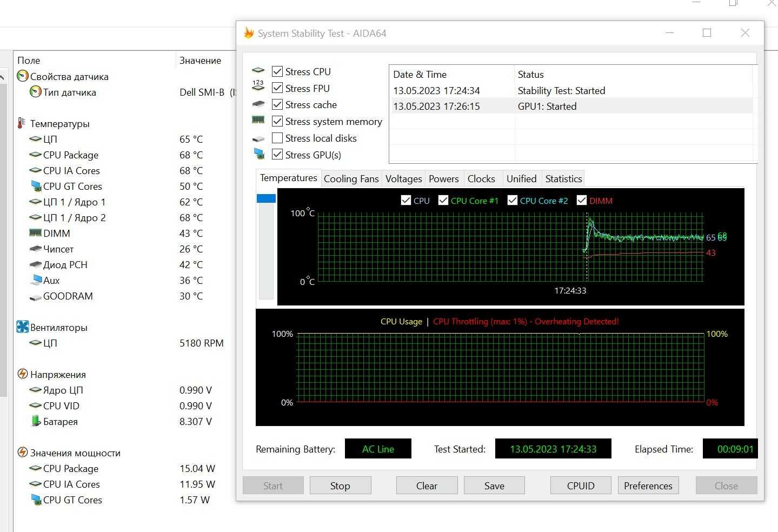Image resolution: width=778 pixels, height=532 pixels.
Task: Click the CPU chip icon beside Stress CPU
Action: (x=258, y=71)
